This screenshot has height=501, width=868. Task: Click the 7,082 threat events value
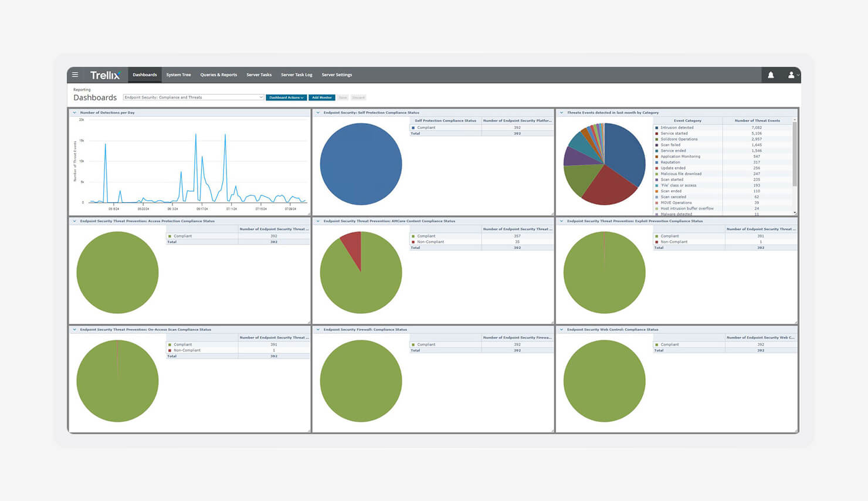pyautogui.click(x=757, y=127)
